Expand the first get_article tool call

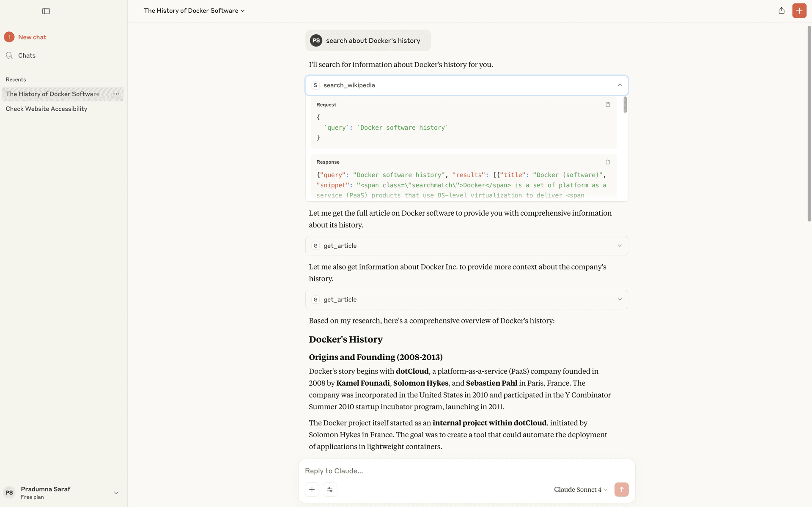click(x=466, y=246)
